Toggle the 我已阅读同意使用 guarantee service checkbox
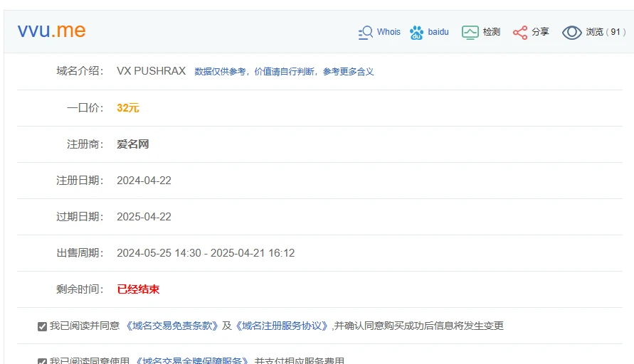Image resolution: width=634 pixels, height=364 pixels. [42, 361]
